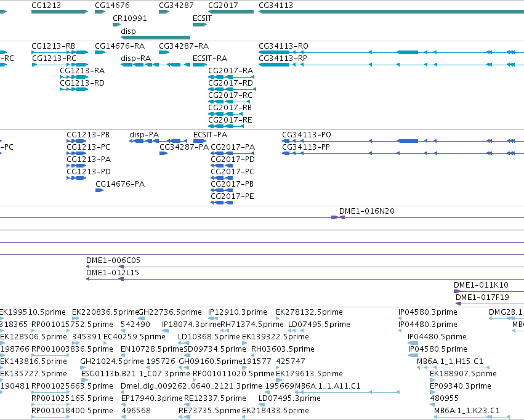
Task: Select transcript CG1213-RC
Action: tap(60, 65)
